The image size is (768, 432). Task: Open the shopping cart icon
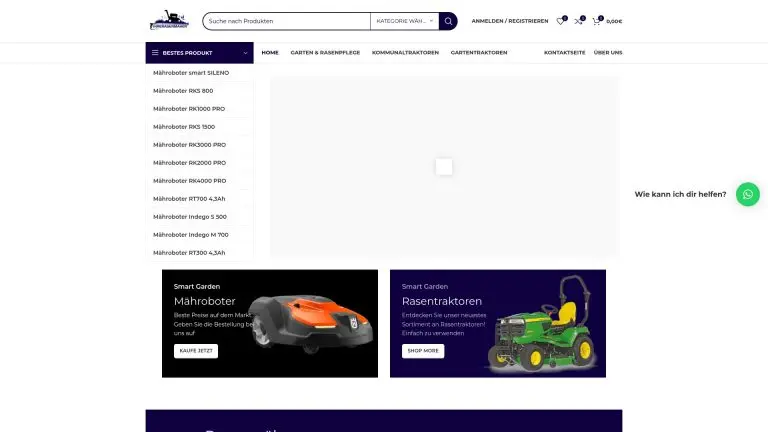pyautogui.click(x=597, y=21)
